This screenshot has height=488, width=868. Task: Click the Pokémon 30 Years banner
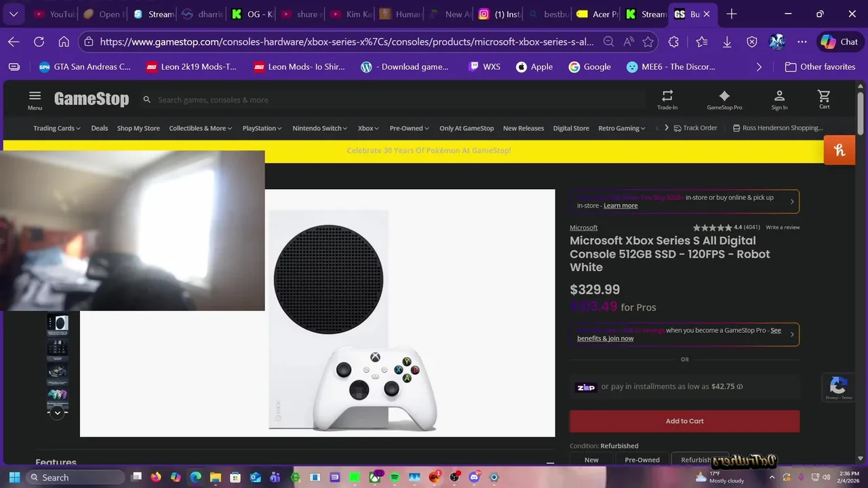point(429,150)
